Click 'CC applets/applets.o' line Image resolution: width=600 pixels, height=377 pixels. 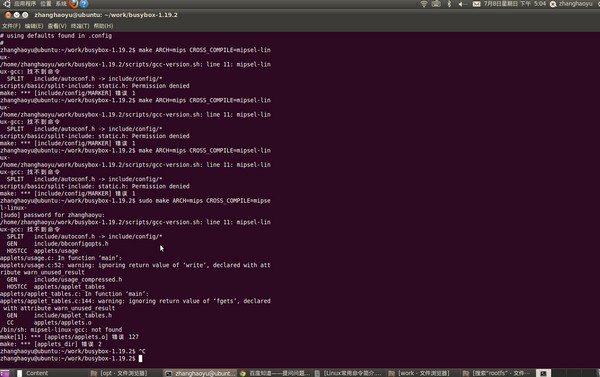click(49, 323)
